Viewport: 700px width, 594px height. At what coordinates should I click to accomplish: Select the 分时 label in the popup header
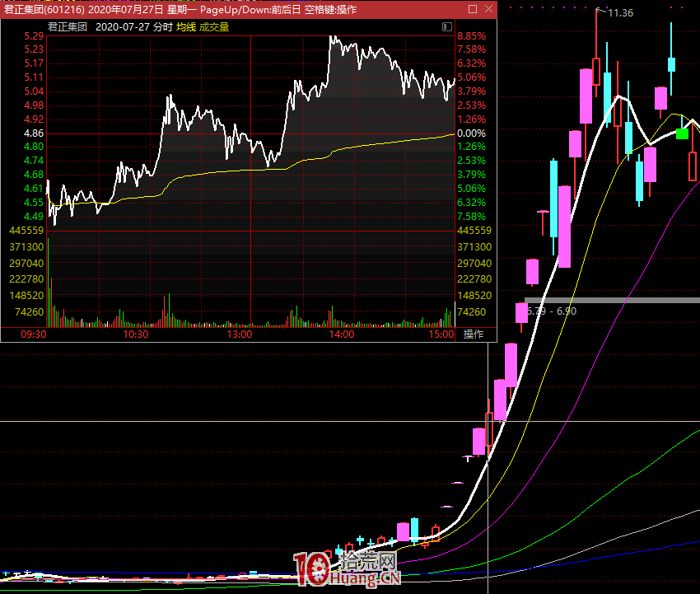pos(163,27)
